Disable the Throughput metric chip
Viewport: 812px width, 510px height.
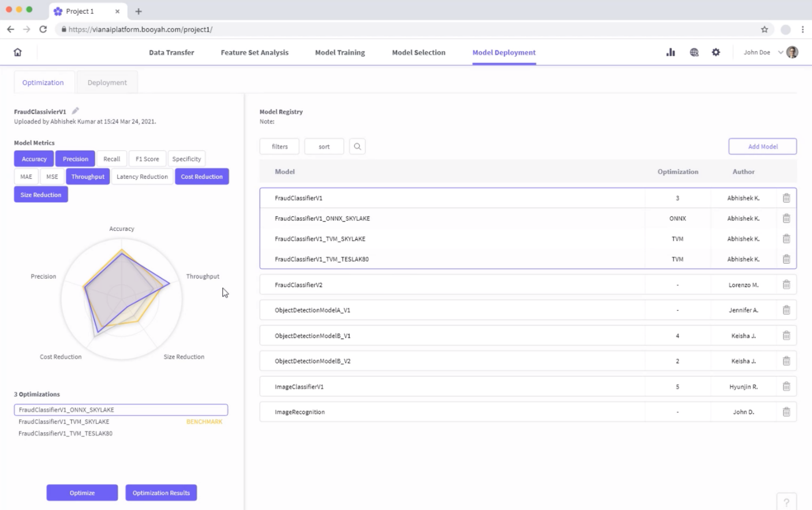(x=88, y=177)
